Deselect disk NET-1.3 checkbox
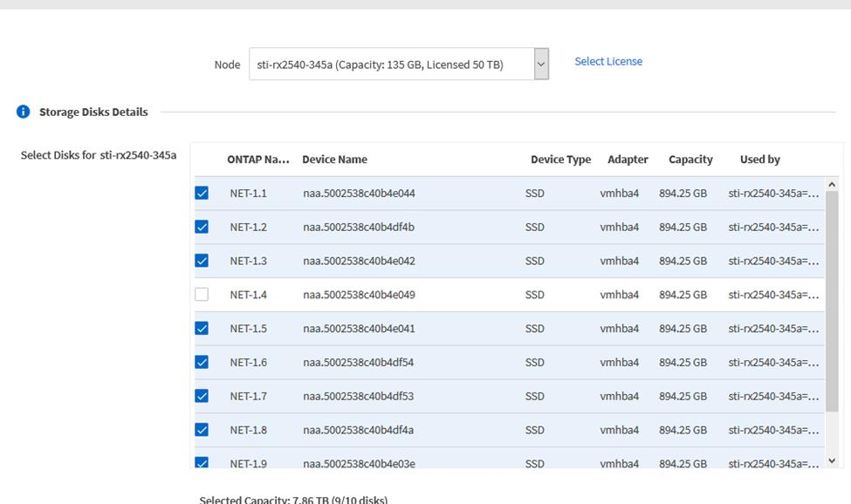851x504 pixels. point(202,261)
